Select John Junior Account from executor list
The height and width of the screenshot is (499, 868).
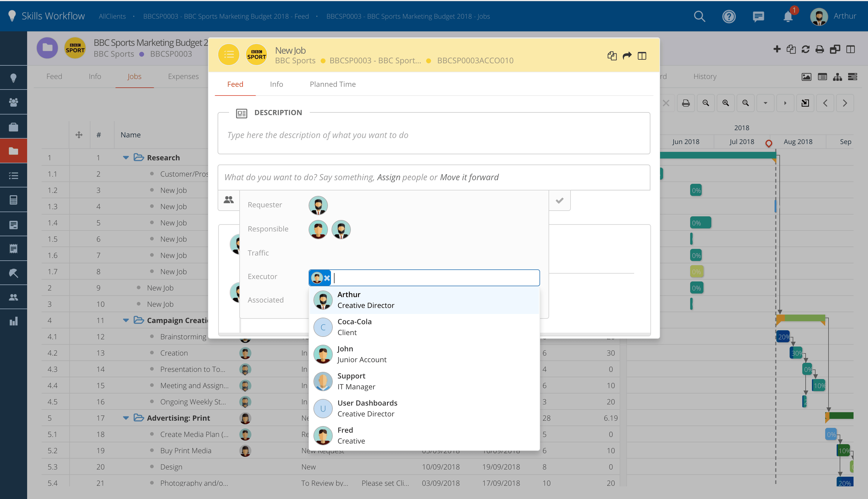[362, 354]
